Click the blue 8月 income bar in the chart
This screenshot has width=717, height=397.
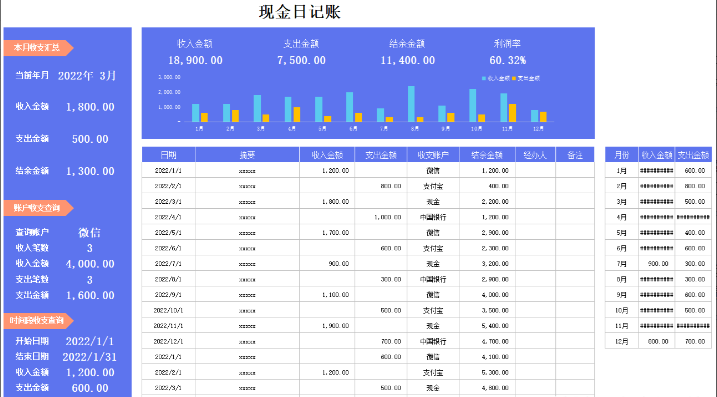point(411,104)
